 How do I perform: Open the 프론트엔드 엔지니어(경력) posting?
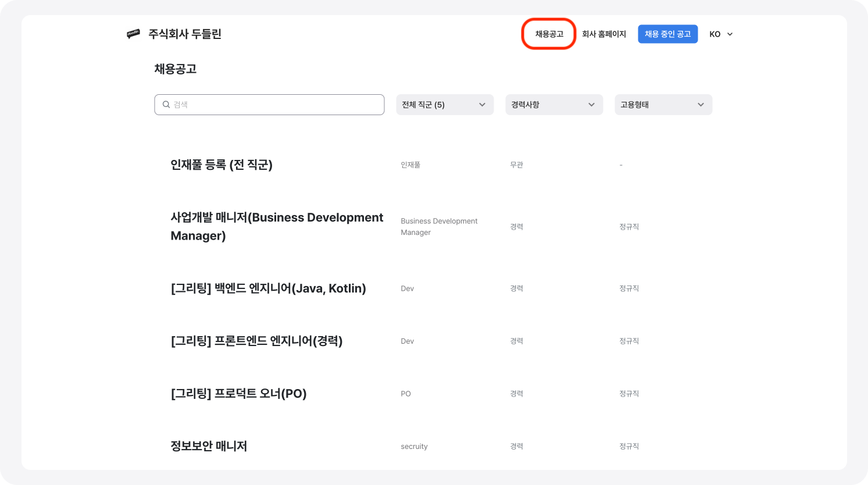pyautogui.click(x=256, y=341)
